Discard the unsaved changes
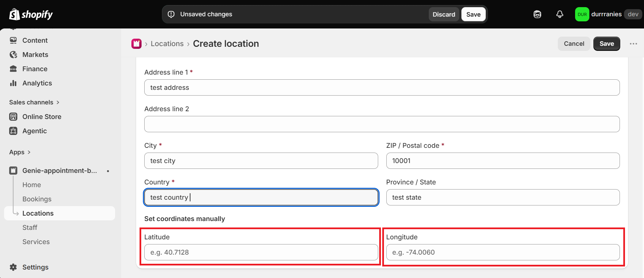 (444, 14)
